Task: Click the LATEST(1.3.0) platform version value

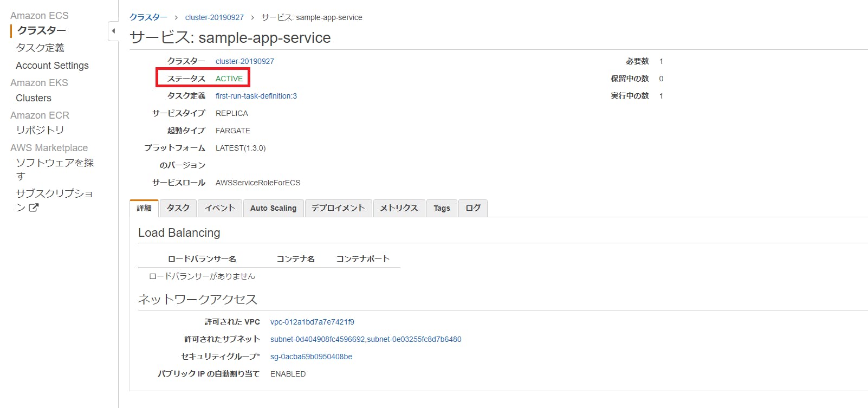Action: pyautogui.click(x=241, y=148)
